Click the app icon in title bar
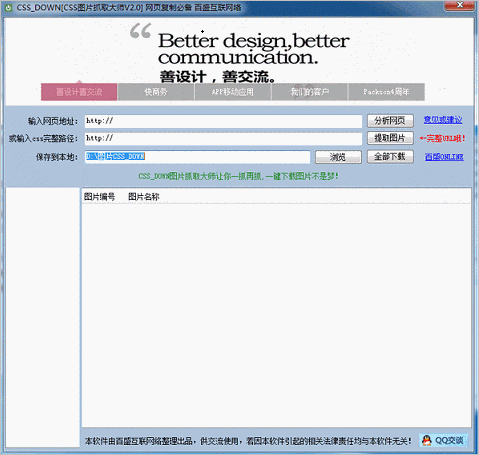479x455 pixels. pos(8,7)
